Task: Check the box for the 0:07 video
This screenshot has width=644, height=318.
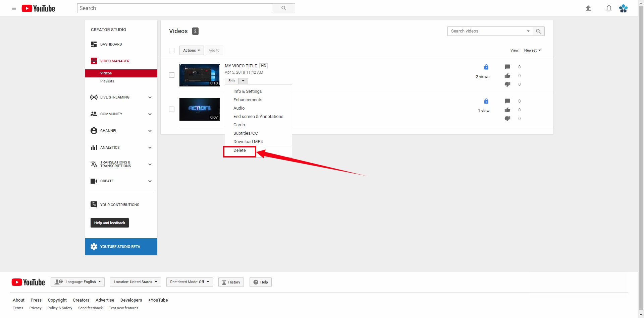Action: click(172, 109)
